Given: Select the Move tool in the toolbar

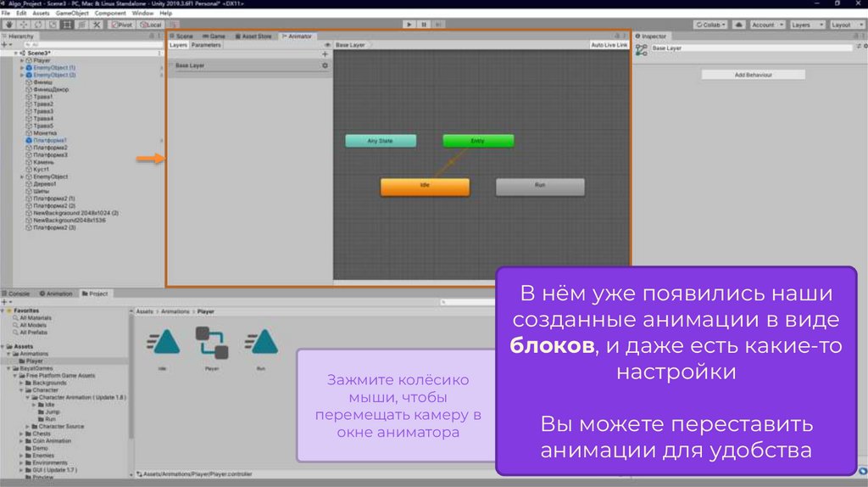Looking at the screenshot, I should pos(23,25).
